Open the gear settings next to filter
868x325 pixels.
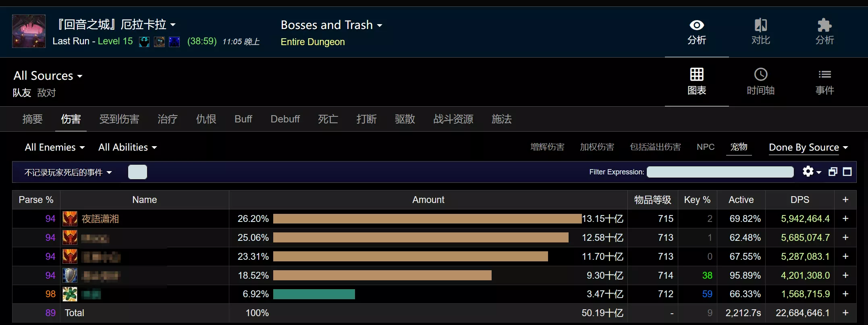click(808, 172)
